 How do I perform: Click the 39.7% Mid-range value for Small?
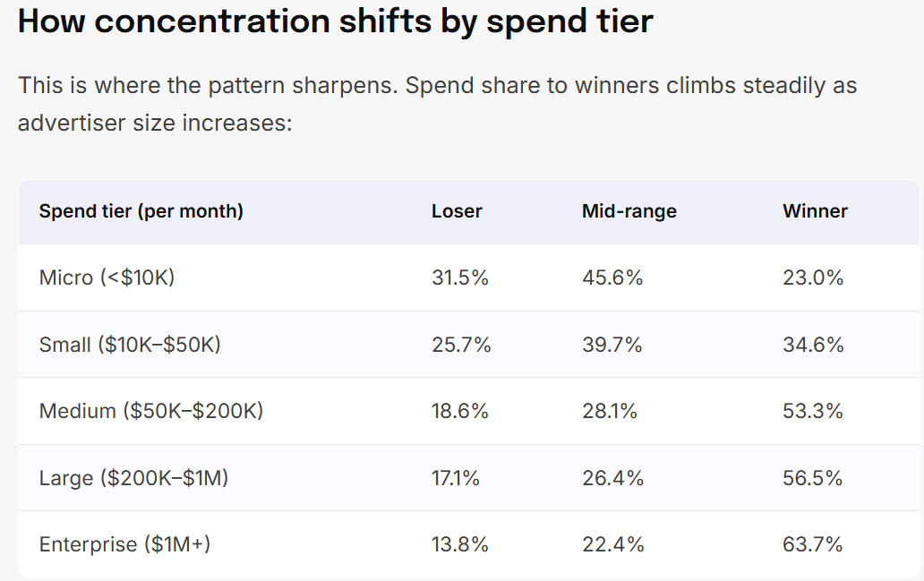pos(612,344)
